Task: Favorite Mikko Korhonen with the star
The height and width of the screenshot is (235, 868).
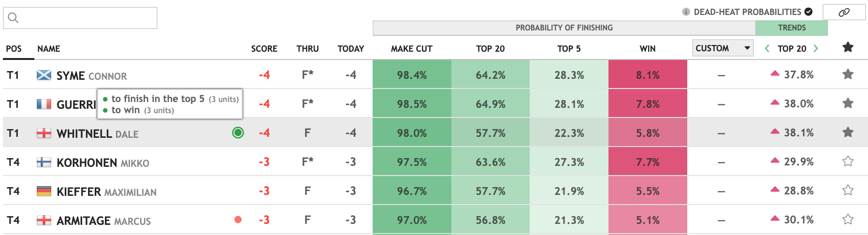Action: pos(848,162)
